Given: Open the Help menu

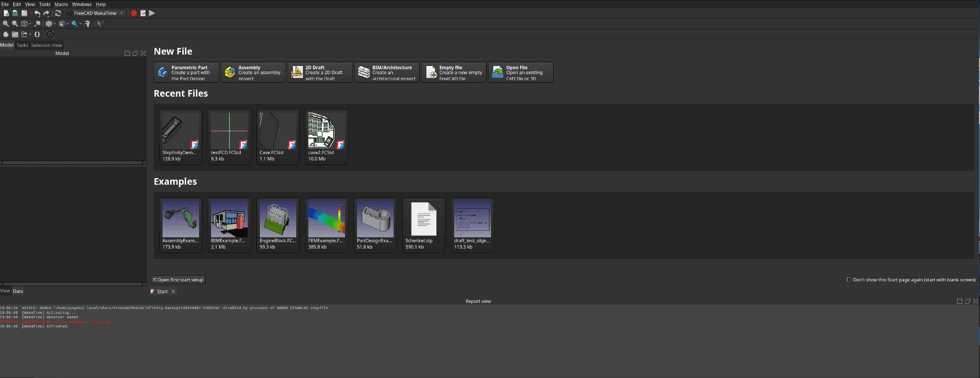Looking at the screenshot, I should coord(100,4).
